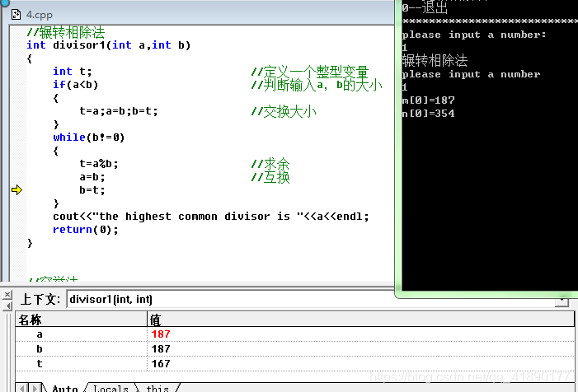
Task: Click '0--退出' in the console window
Action: tap(425, 7)
